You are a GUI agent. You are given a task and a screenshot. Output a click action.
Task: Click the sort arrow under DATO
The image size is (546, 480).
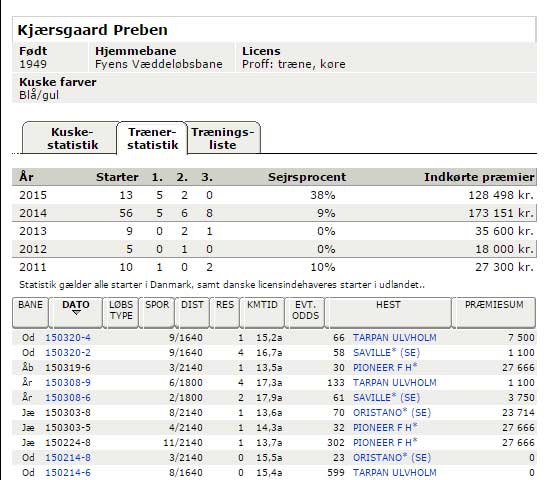tap(76, 312)
